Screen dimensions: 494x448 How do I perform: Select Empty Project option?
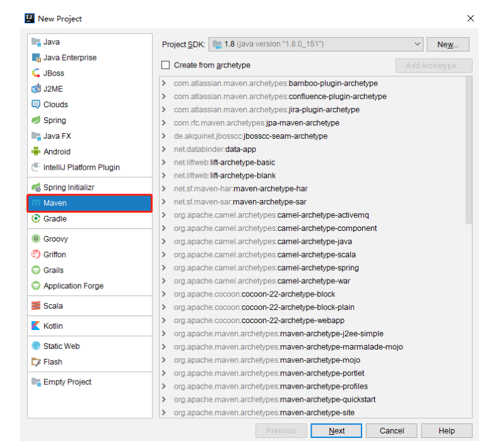pyautogui.click(x=90, y=382)
